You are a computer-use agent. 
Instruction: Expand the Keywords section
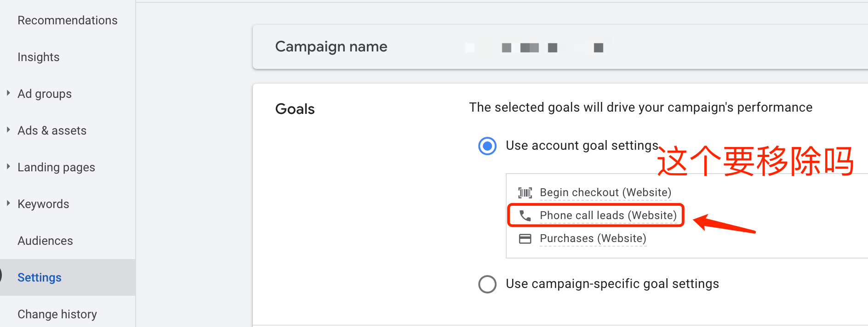tap(8, 203)
